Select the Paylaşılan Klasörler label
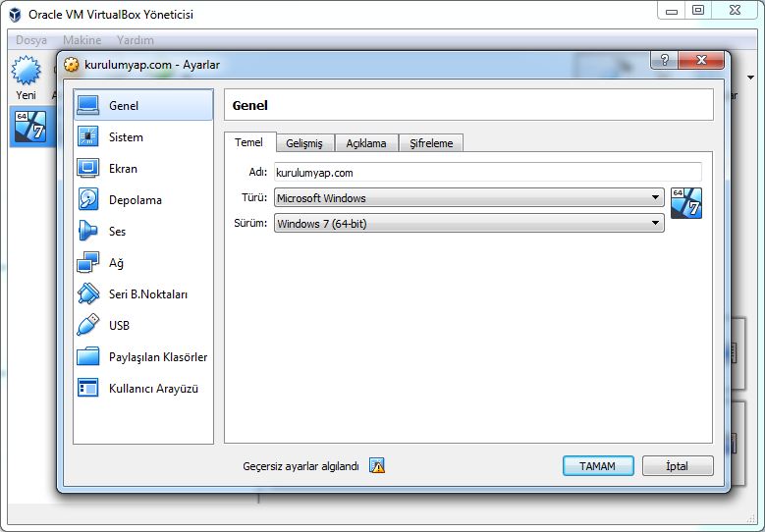Image resolution: width=765 pixels, height=532 pixels. [158, 357]
